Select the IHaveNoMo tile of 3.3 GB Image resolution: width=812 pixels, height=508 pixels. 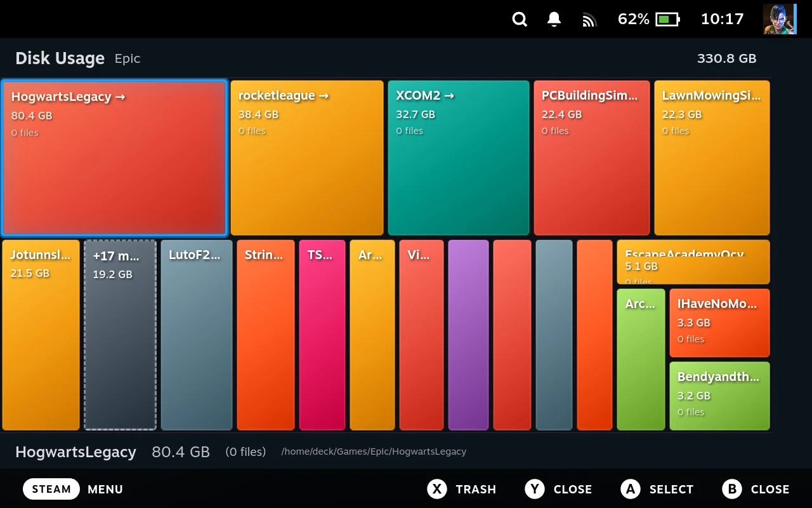point(719,323)
